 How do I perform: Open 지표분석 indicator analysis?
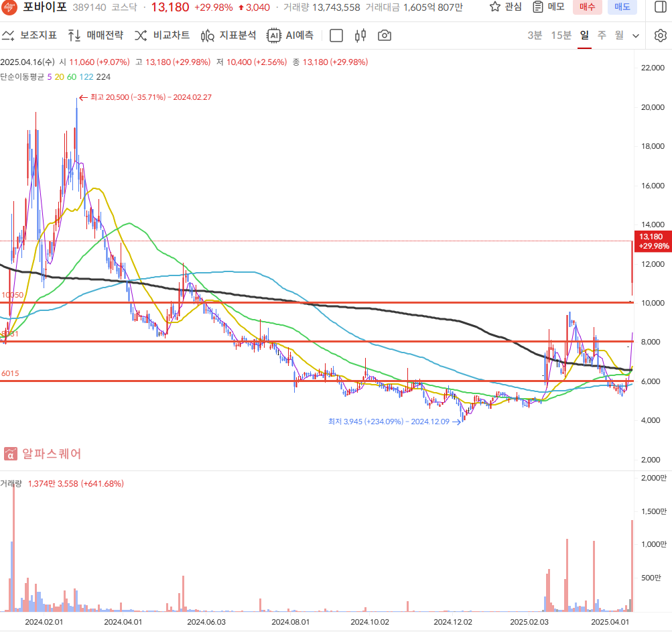pos(228,36)
